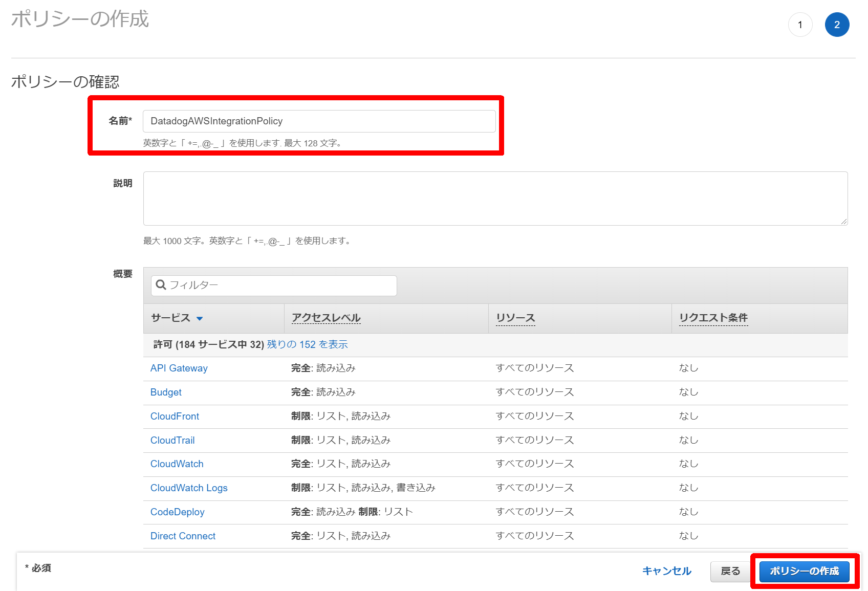Click step 2 indicator circle
868x591 pixels.
tap(837, 25)
